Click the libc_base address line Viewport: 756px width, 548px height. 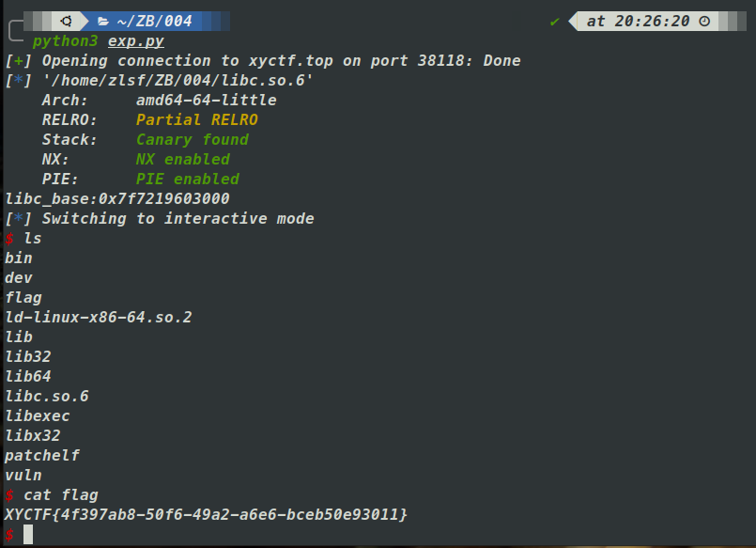pyautogui.click(x=117, y=199)
